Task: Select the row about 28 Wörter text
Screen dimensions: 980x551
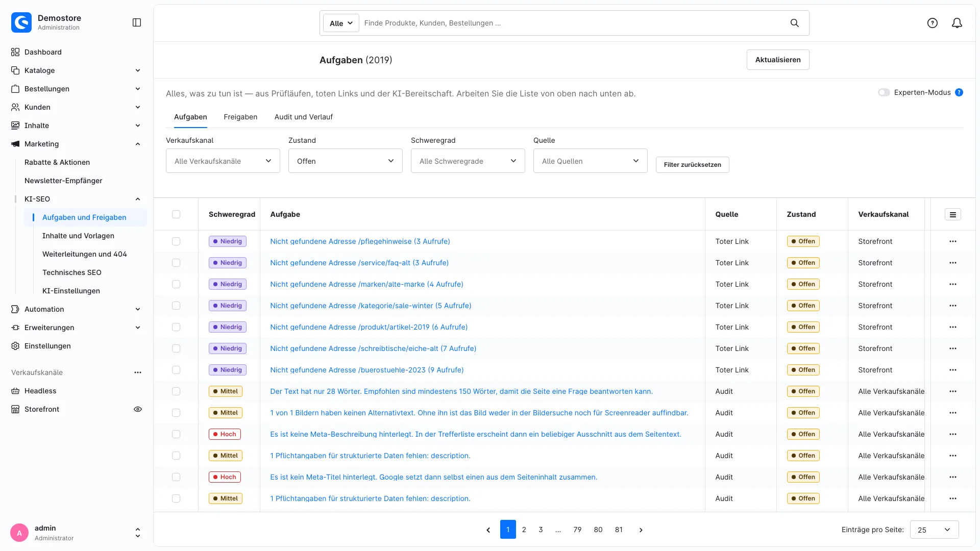Action: (176, 391)
